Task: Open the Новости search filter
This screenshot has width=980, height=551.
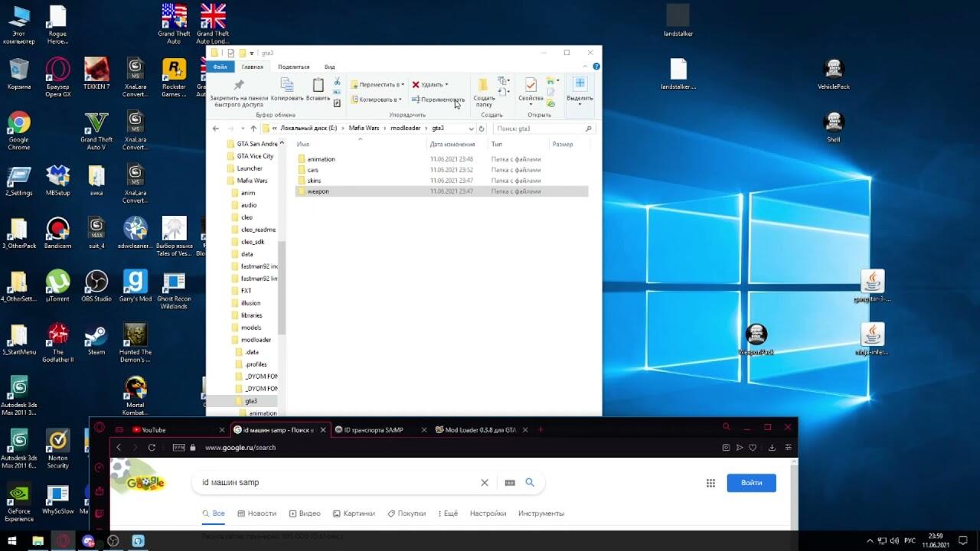Action: pyautogui.click(x=256, y=514)
